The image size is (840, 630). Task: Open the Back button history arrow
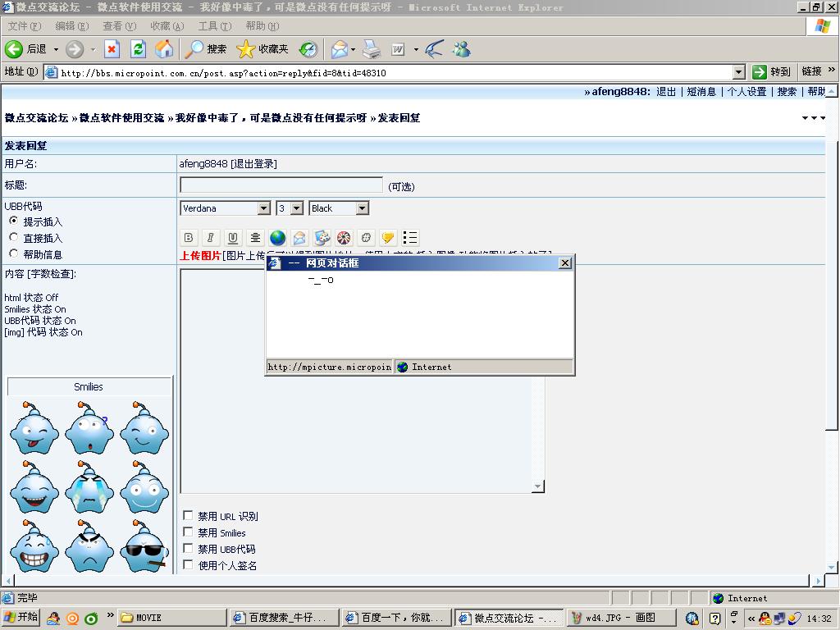(56, 49)
